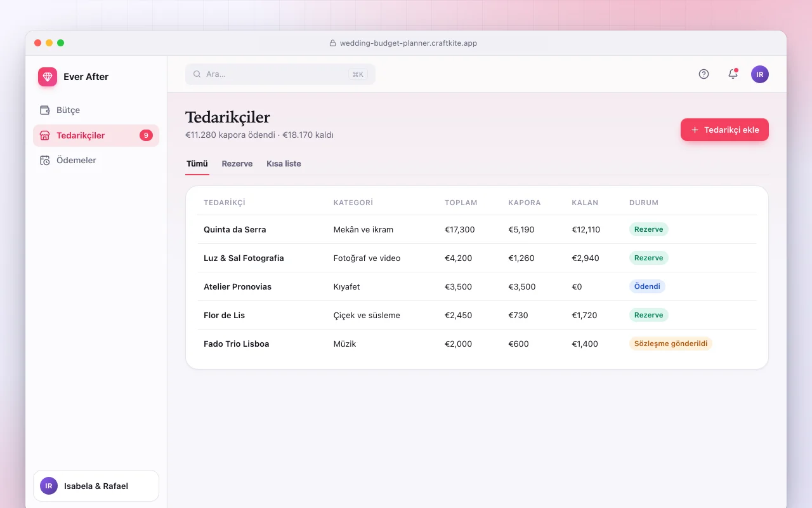Image resolution: width=812 pixels, height=508 pixels.
Task: Click the IR avatar beside Isabela & Rafael
Action: [x=49, y=486]
